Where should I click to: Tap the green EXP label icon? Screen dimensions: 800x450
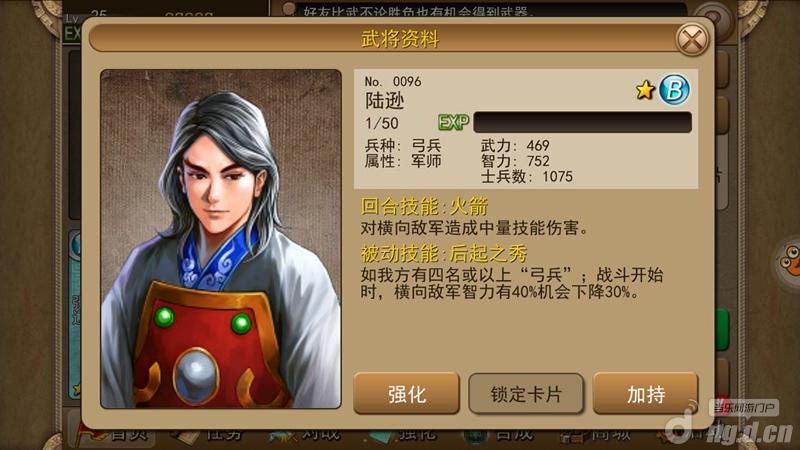point(454,122)
